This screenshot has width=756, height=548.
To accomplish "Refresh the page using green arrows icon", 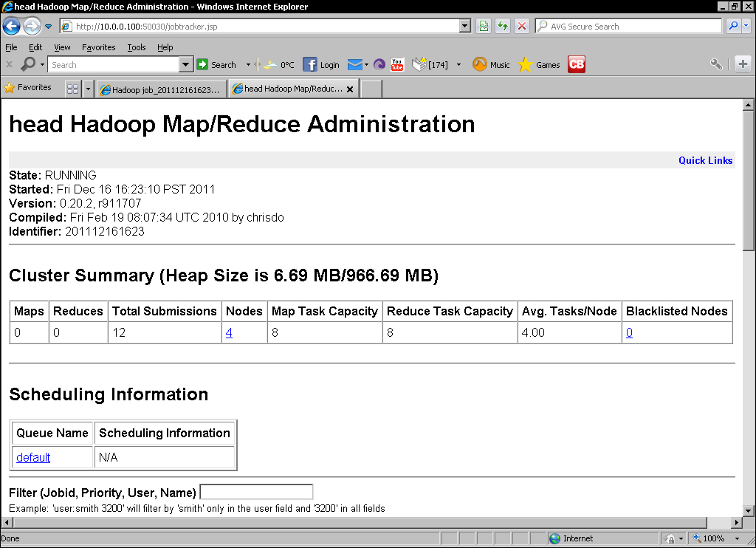I will click(x=502, y=26).
